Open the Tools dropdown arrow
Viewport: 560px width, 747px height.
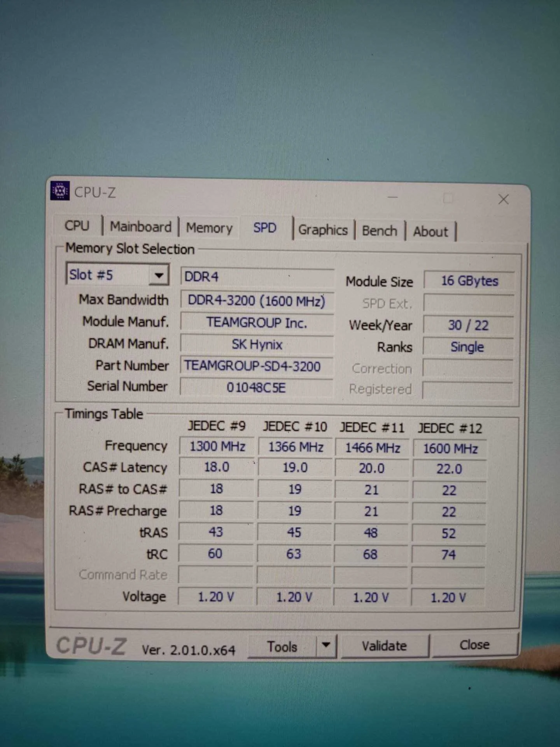click(326, 645)
